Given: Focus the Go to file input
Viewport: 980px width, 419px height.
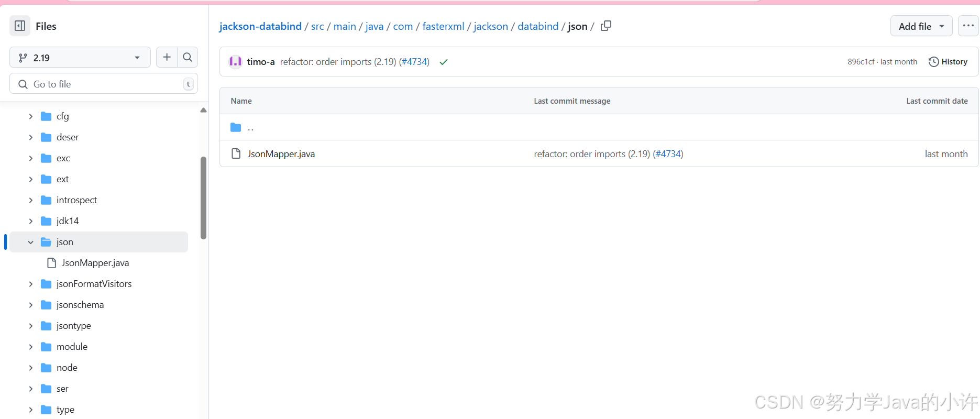Looking at the screenshot, I should click(x=104, y=84).
